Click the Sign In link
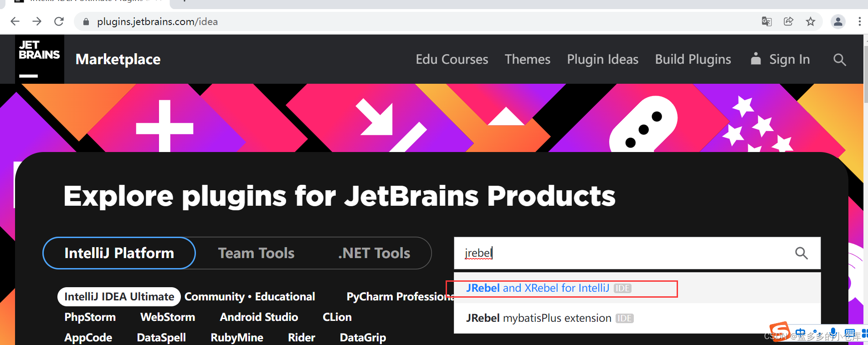 pyautogui.click(x=789, y=59)
